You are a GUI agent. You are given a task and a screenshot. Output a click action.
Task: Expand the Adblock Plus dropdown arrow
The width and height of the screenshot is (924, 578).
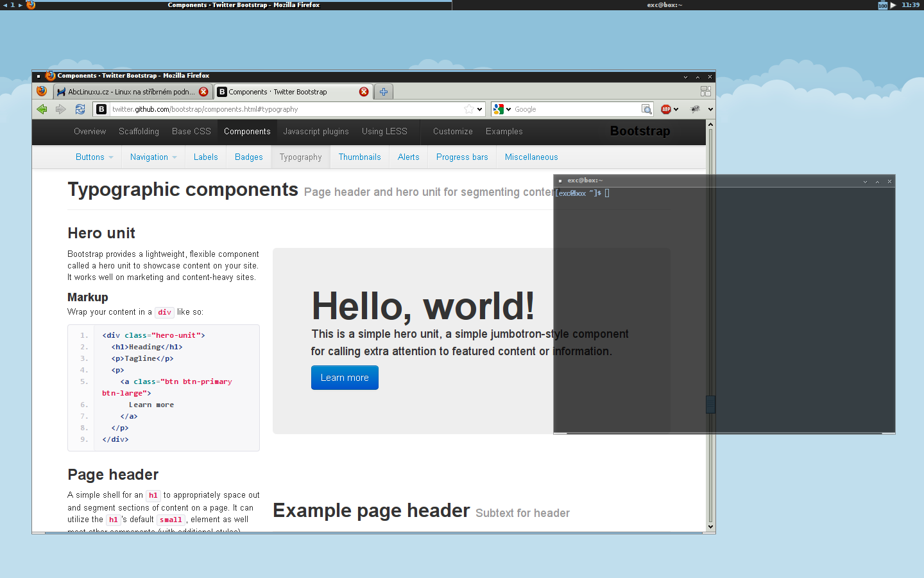click(676, 109)
